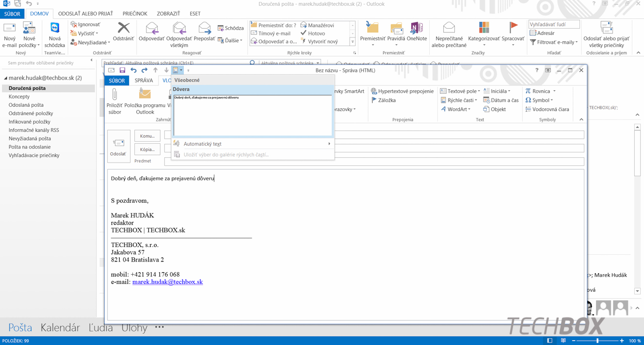Image resolution: width=644 pixels, height=345 pixels.
Task: Insert Objekt into message
Action: coord(494,109)
